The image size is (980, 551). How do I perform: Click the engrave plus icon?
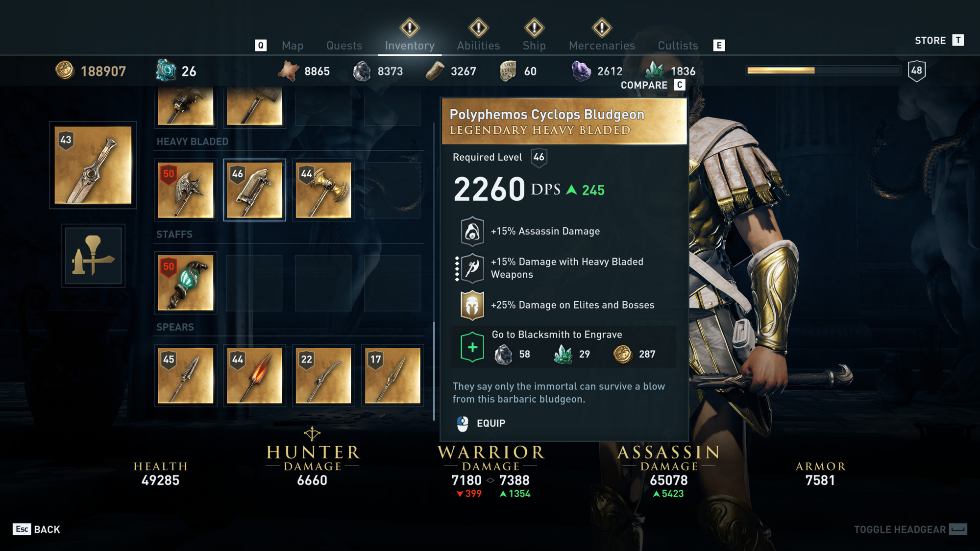[472, 347]
